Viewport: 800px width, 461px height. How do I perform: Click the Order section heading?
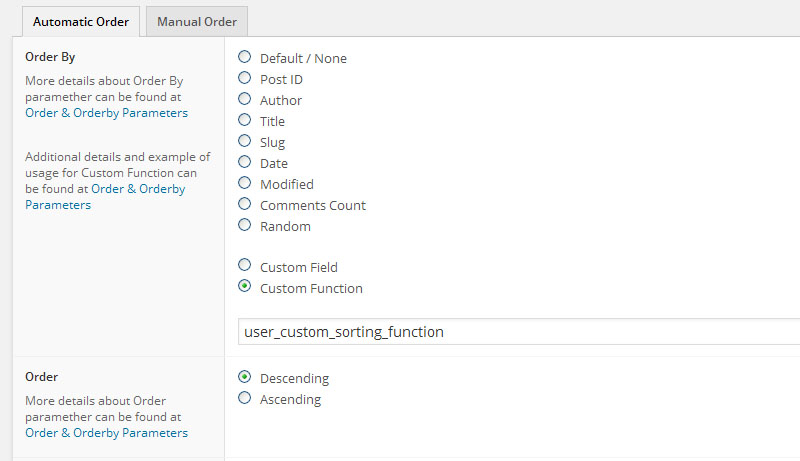click(x=41, y=376)
